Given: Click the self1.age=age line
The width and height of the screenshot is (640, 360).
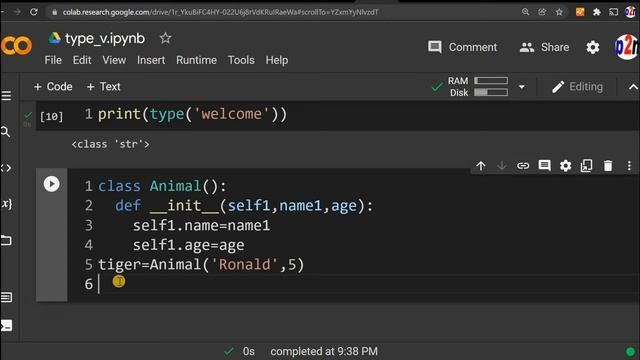Looking at the screenshot, I should coord(189,245).
